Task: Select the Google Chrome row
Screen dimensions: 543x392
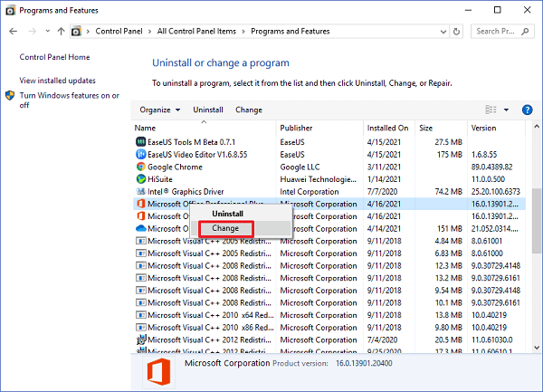Action: 329,167
